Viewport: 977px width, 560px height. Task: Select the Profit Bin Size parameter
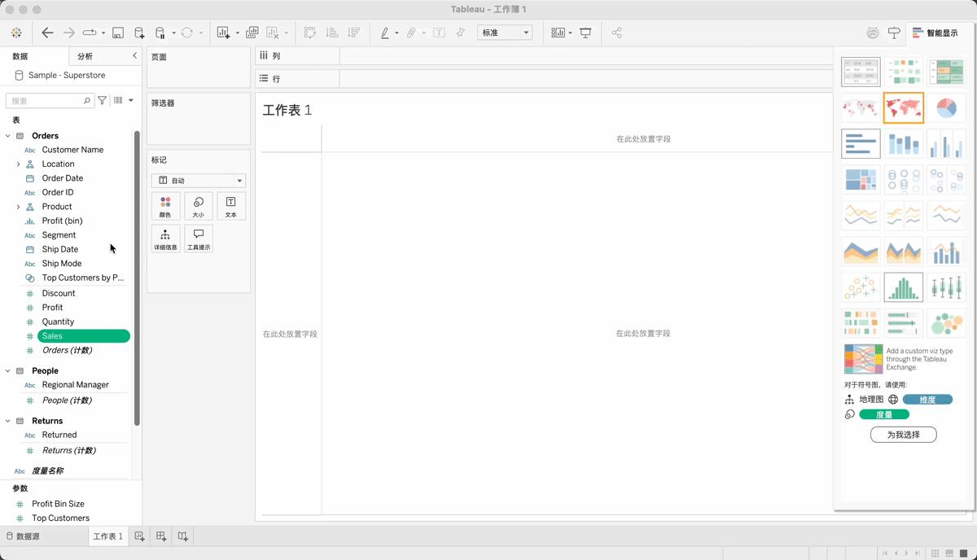58,504
